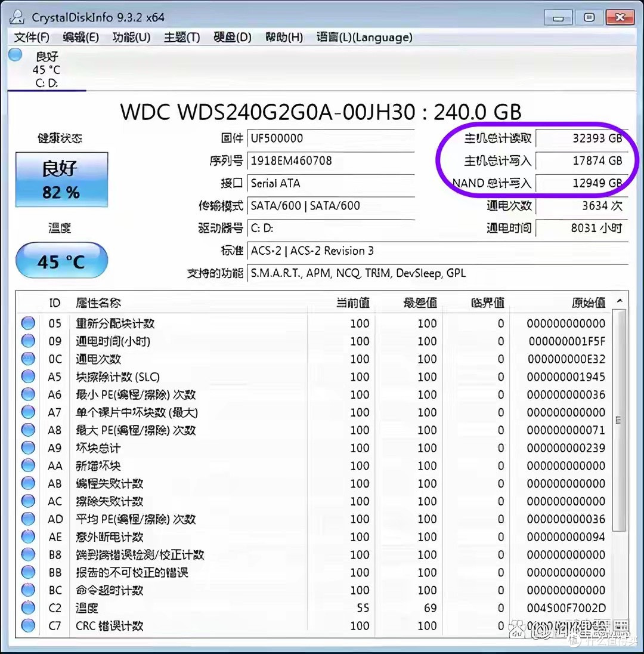Click status circle of row BB 报告的不可校正的错误
The image size is (644, 654).
[28, 572]
